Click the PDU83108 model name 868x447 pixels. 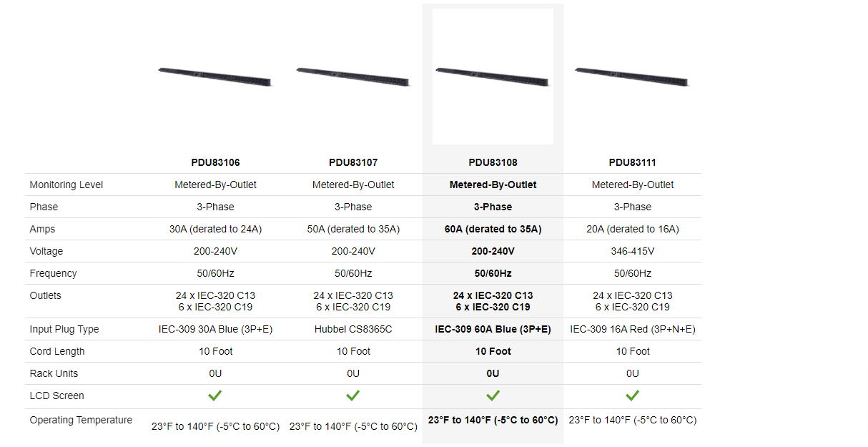click(x=493, y=162)
